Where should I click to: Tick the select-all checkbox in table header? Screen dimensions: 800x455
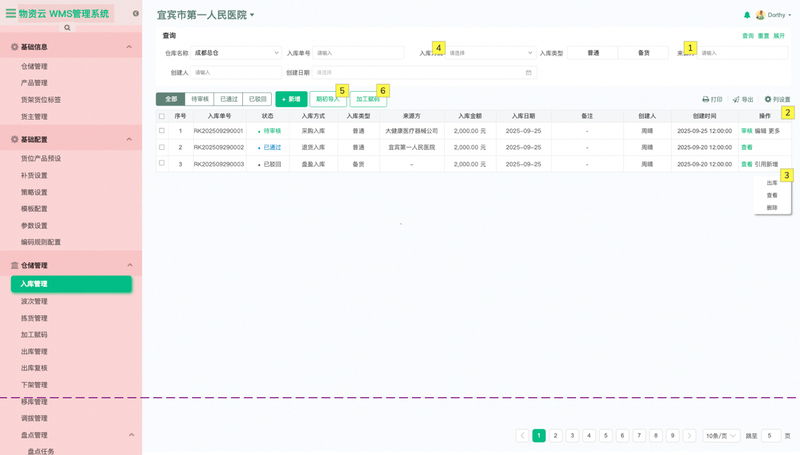162,116
